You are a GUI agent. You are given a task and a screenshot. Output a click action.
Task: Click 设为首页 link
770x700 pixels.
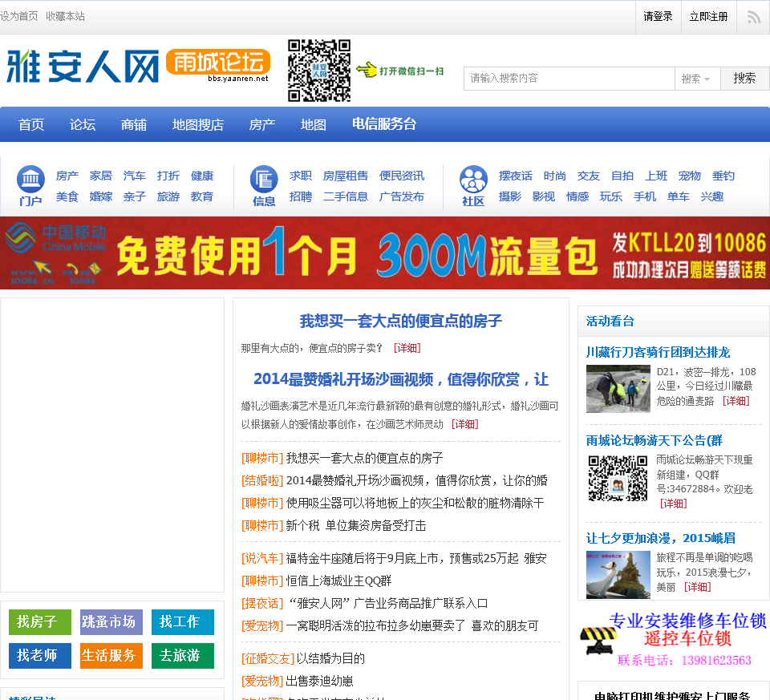click(x=19, y=16)
